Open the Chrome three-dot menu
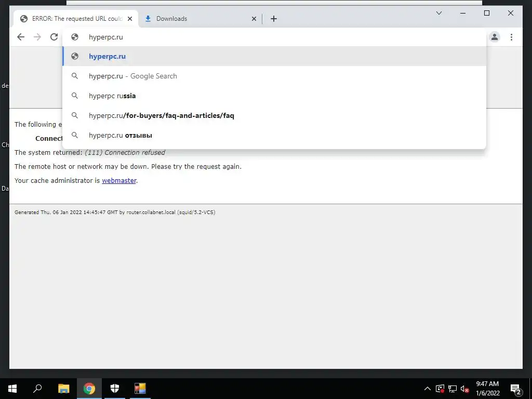 pos(511,37)
